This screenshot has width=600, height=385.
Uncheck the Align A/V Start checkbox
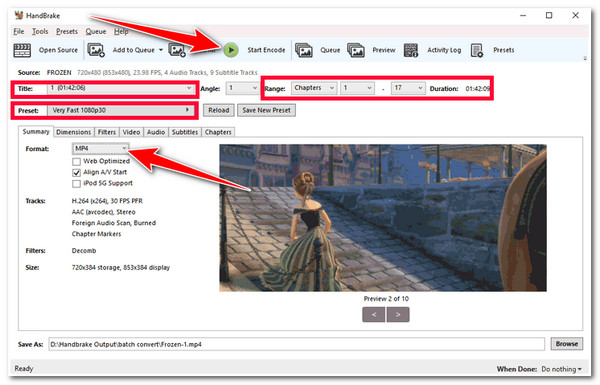77,173
